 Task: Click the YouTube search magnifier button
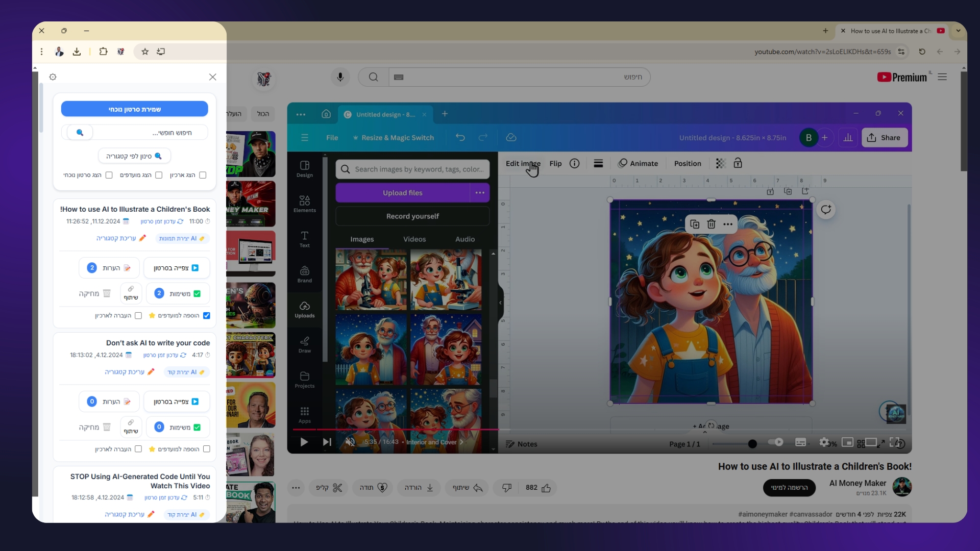(373, 77)
